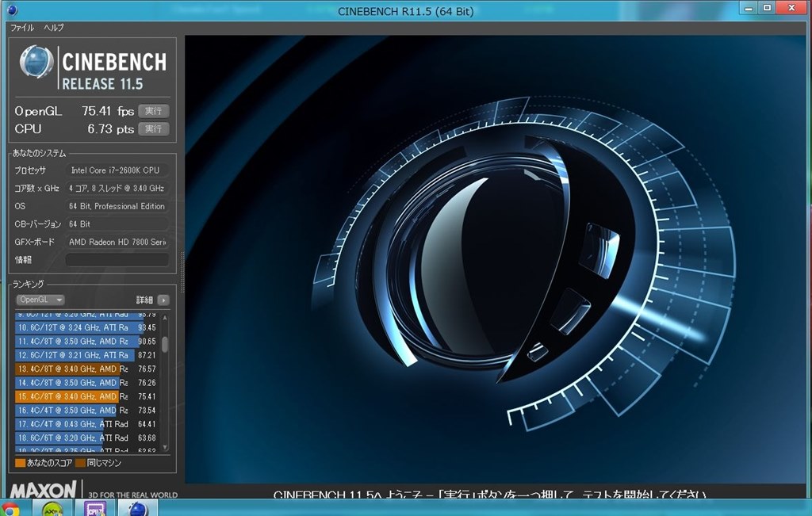The width and height of the screenshot is (812, 516).
Task: Click the Cinebench taskbar icon
Action: click(x=138, y=509)
